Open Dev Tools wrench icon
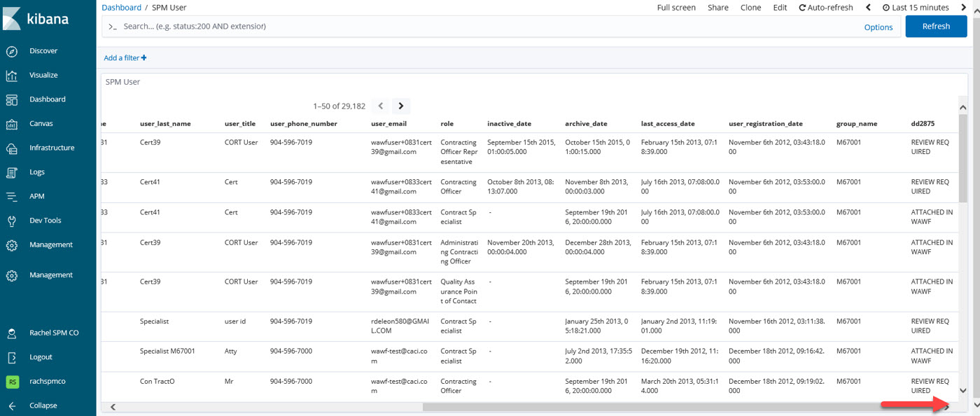The width and height of the screenshot is (980, 416). click(x=12, y=221)
